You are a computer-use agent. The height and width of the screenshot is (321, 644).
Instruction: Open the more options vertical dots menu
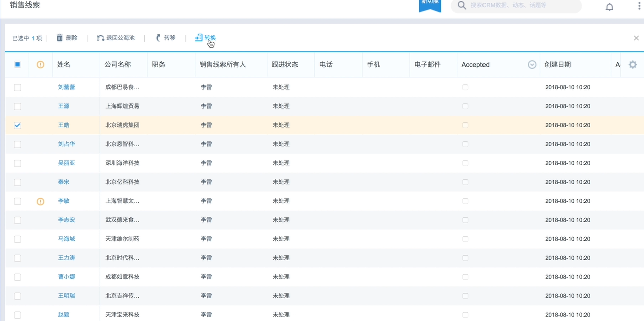coord(639,6)
